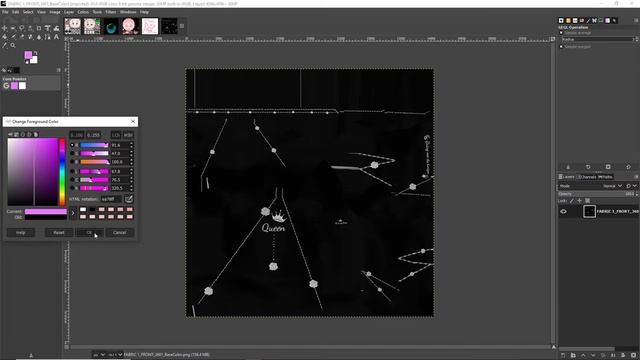
Task: Select the Text tool (A icon)
Action: pyautogui.click(x=56, y=37)
